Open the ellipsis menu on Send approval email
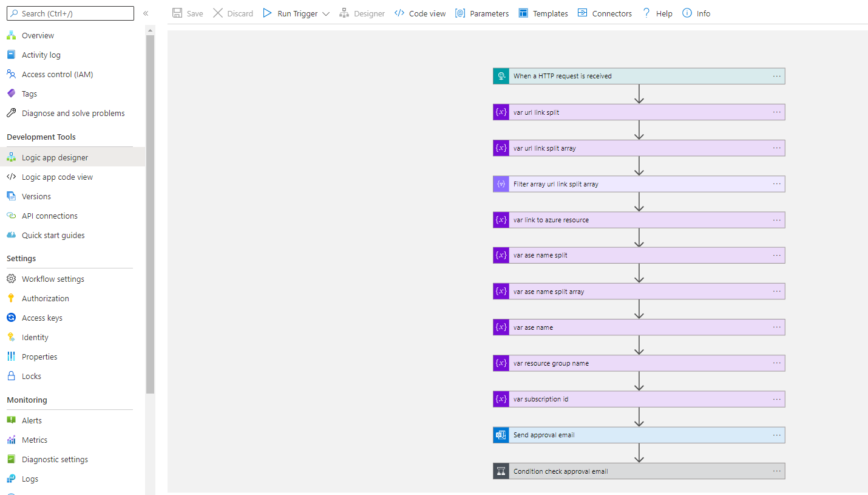Image resolution: width=868 pixels, height=495 pixels. [777, 435]
